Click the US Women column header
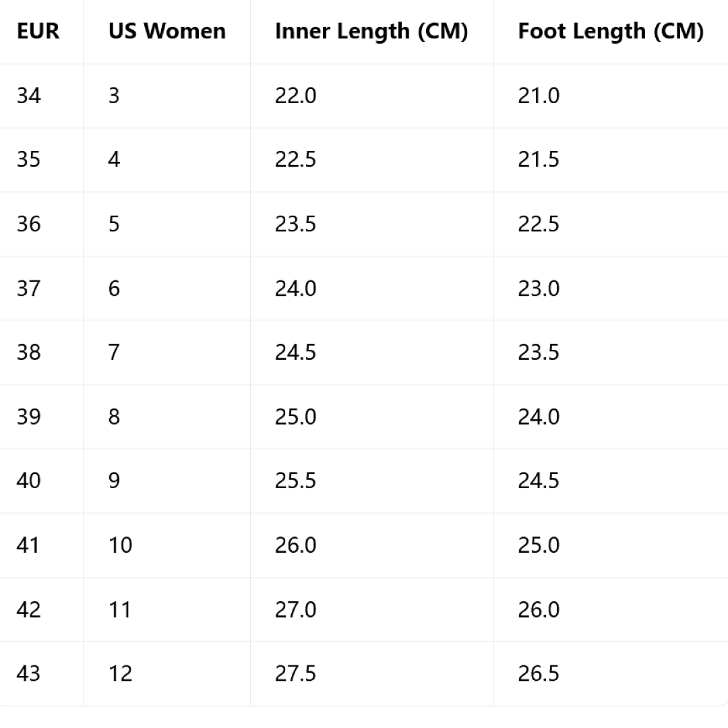The image size is (728, 728). pyautogui.click(x=167, y=32)
